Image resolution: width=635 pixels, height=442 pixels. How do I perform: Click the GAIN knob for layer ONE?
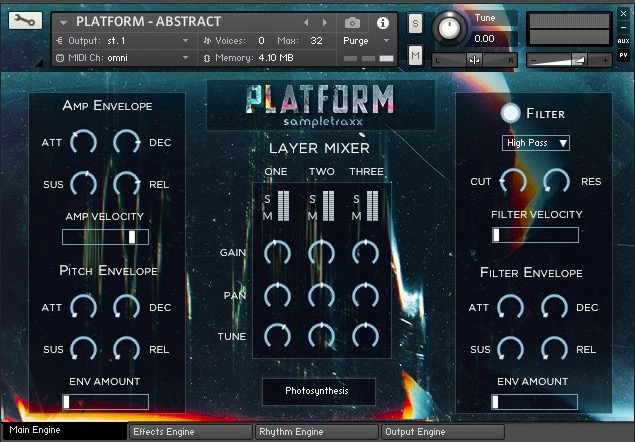tap(277, 253)
